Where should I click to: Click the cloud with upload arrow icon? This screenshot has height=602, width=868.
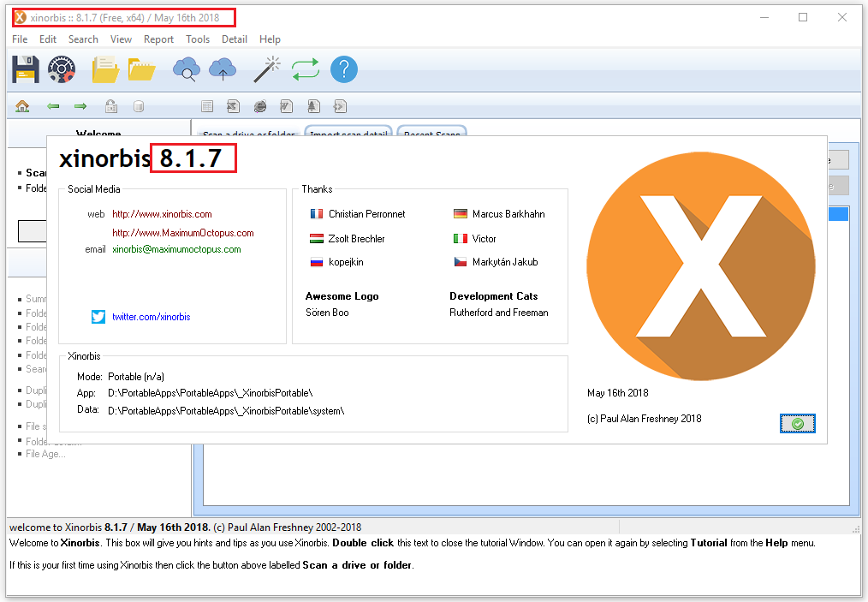click(x=223, y=69)
